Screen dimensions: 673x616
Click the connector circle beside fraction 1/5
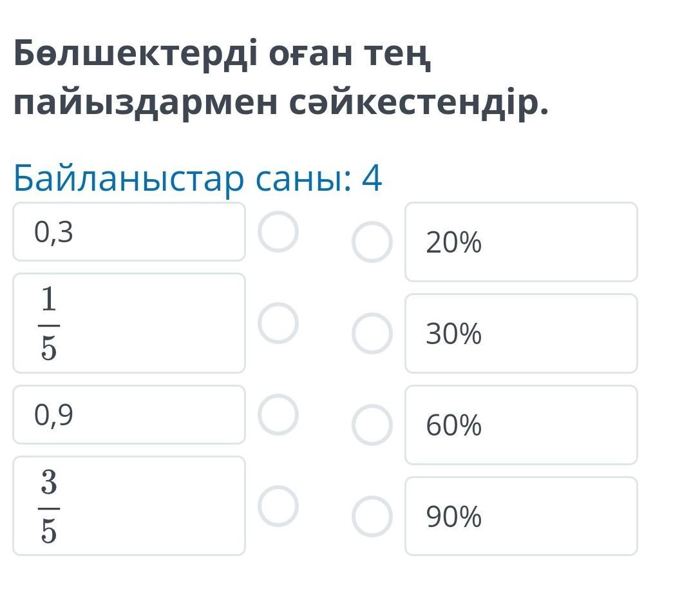(278, 323)
